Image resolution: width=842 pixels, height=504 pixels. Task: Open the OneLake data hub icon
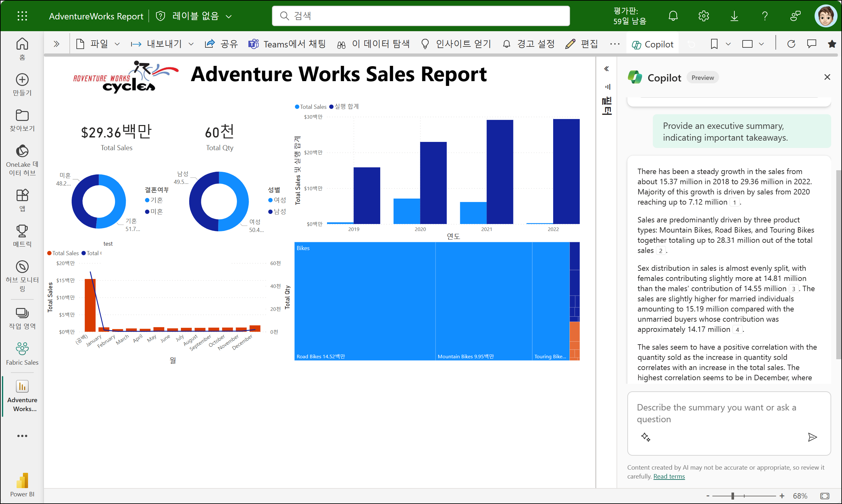click(22, 151)
